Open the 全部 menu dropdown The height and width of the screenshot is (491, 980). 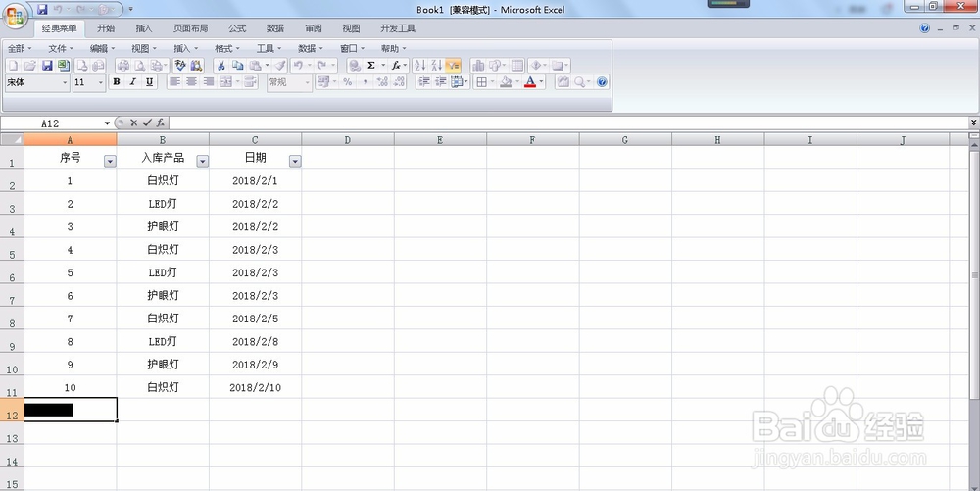tap(20, 48)
